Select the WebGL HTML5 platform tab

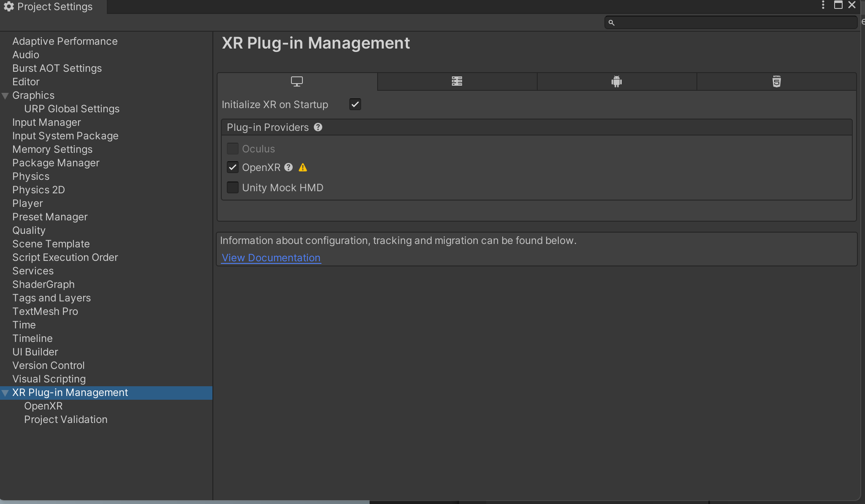click(776, 81)
